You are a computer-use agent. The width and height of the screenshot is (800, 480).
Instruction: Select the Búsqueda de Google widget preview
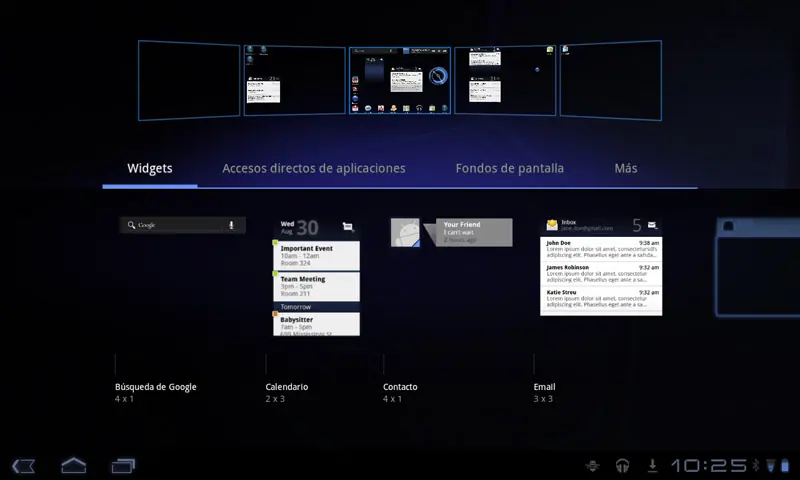coord(182,226)
